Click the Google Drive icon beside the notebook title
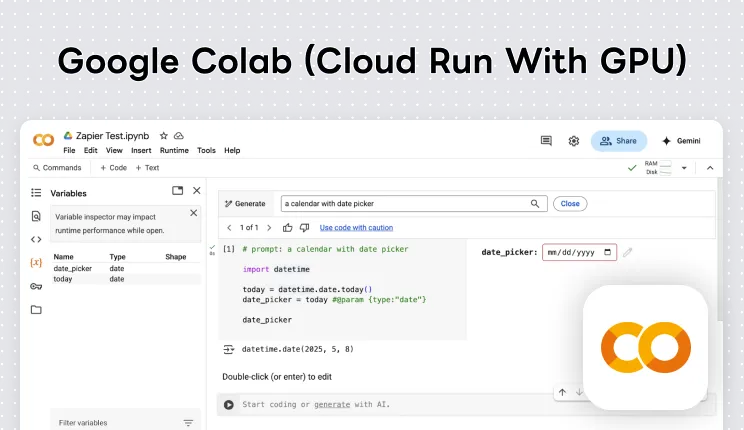The width and height of the screenshot is (744, 430). tap(68, 136)
